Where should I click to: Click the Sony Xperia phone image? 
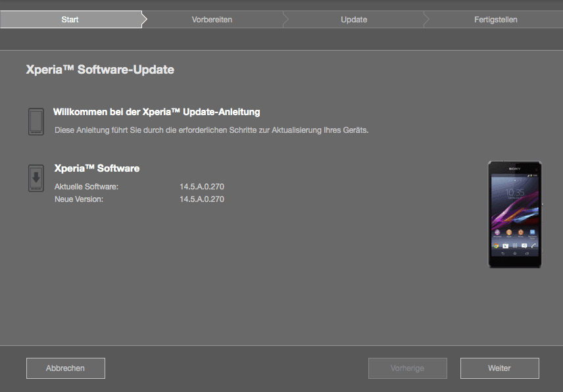(514, 214)
